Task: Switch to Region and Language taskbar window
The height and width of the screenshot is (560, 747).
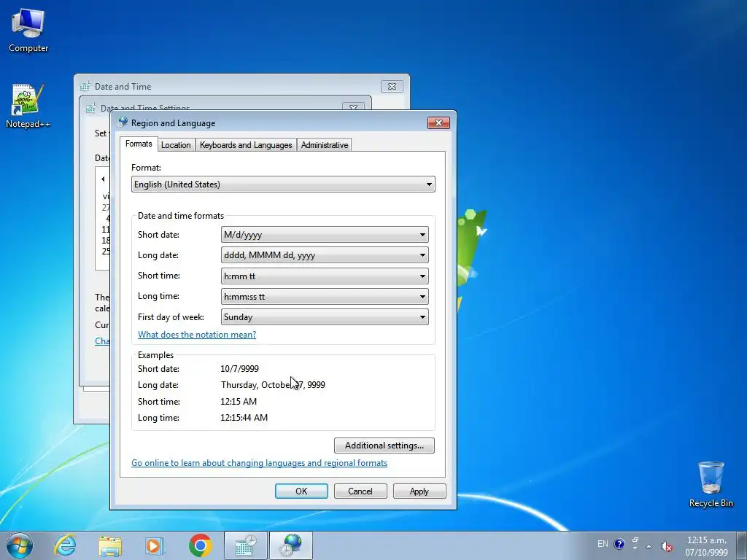Action: [x=291, y=545]
